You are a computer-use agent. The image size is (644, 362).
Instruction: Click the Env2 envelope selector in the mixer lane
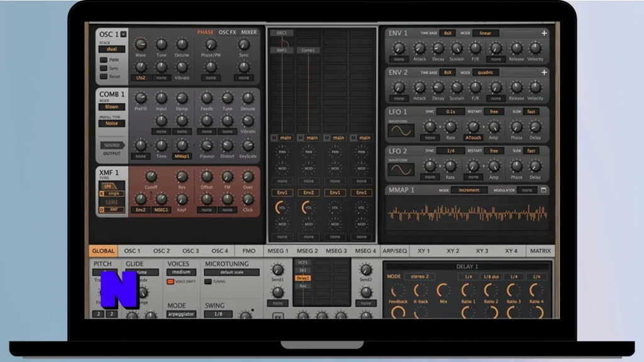tap(308, 192)
